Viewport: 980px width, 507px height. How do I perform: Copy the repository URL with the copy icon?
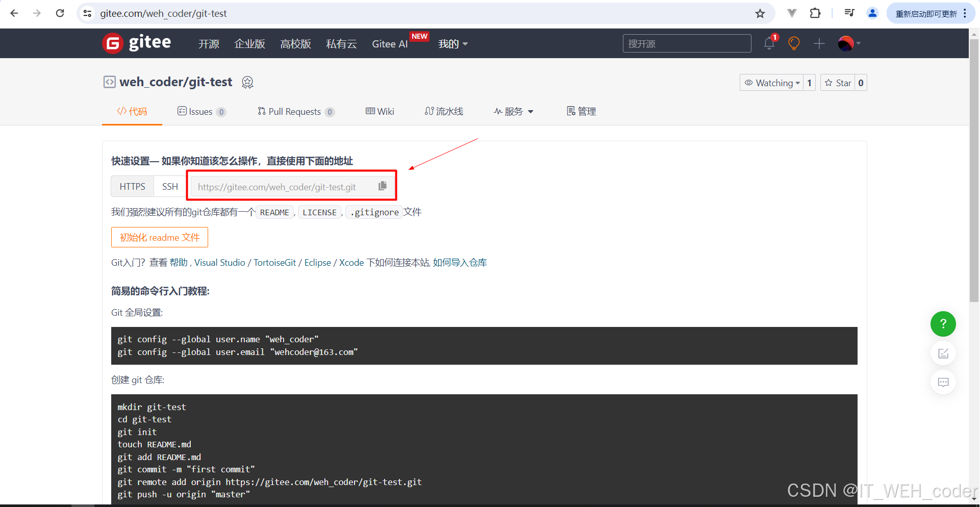point(383,186)
